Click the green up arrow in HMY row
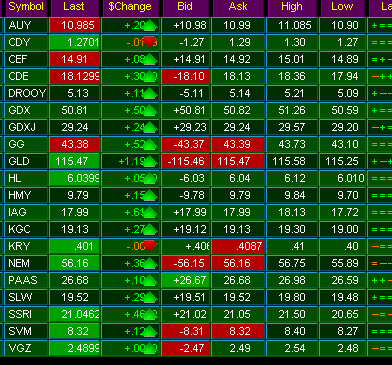392x365 pixels. tap(150, 195)
